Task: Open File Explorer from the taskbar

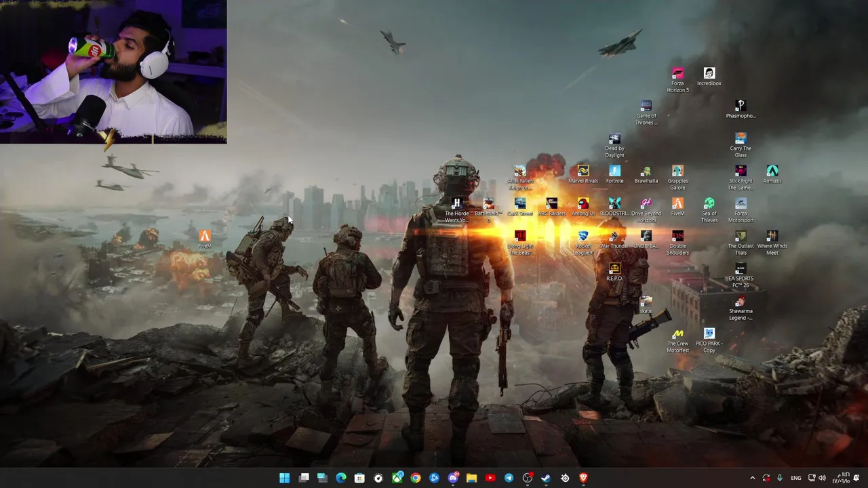Action: [471, 478]
